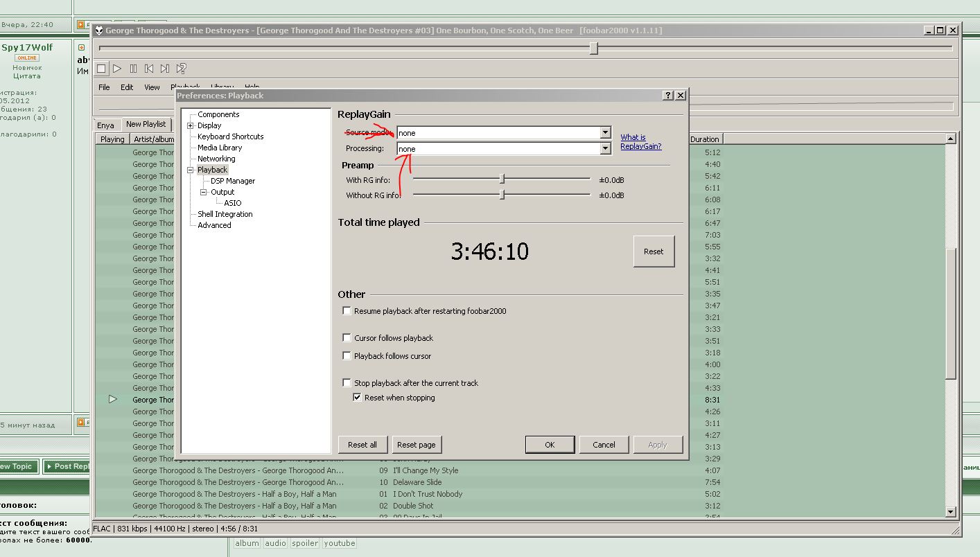Open Networking preferences page
This screenshot has height=557, width=980.
coord(216,159)
